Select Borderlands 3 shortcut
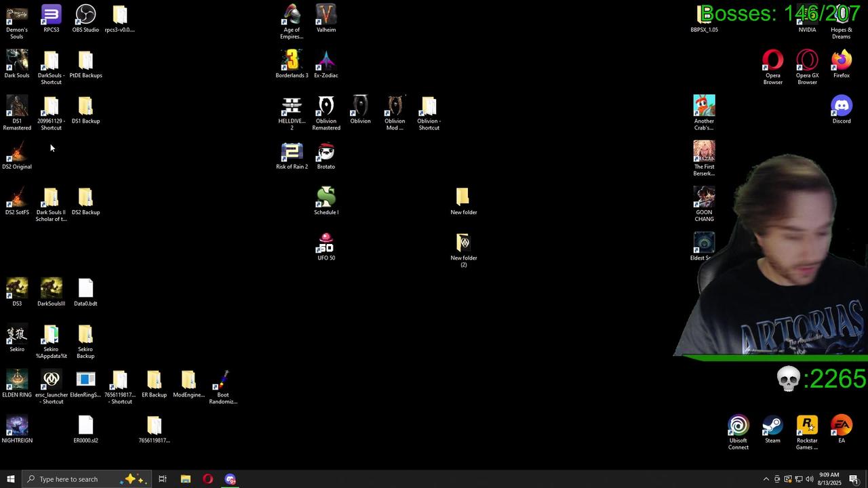Viewport: 868px width, 488px height. [x=292, y=64]
